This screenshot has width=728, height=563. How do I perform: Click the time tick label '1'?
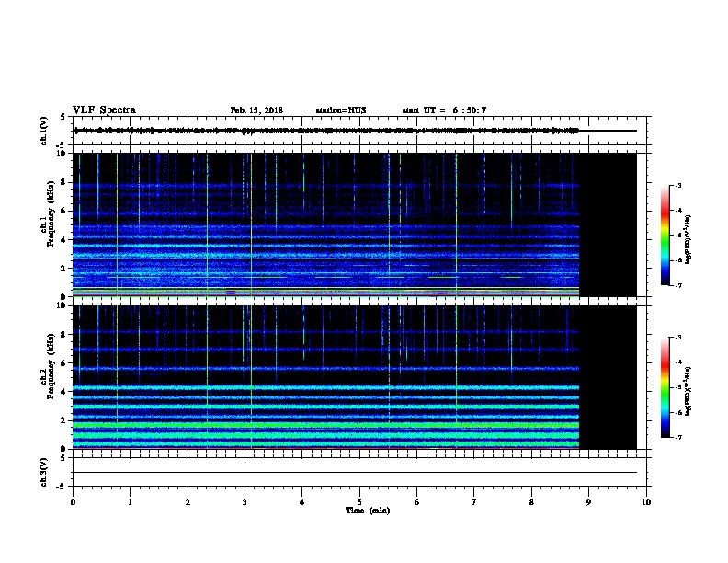[131, 502]
